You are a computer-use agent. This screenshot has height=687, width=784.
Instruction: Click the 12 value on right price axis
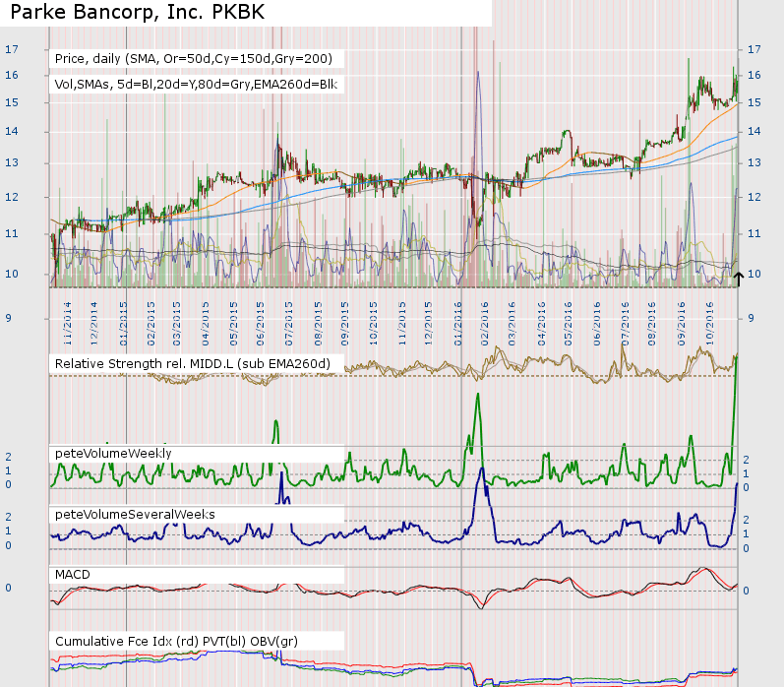pyautogui.click(x=754, y=197)
